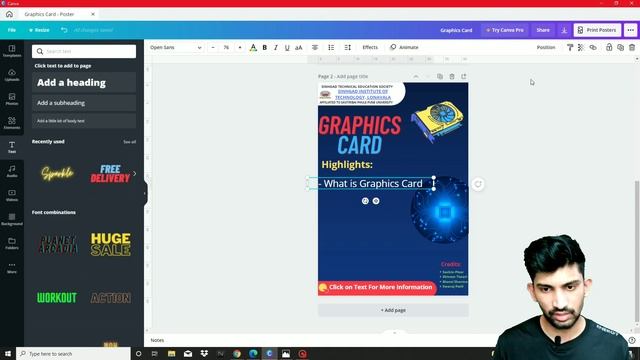640x360 pixels.
Task: Open the Position panel
Action: click(x=546, y=47)
